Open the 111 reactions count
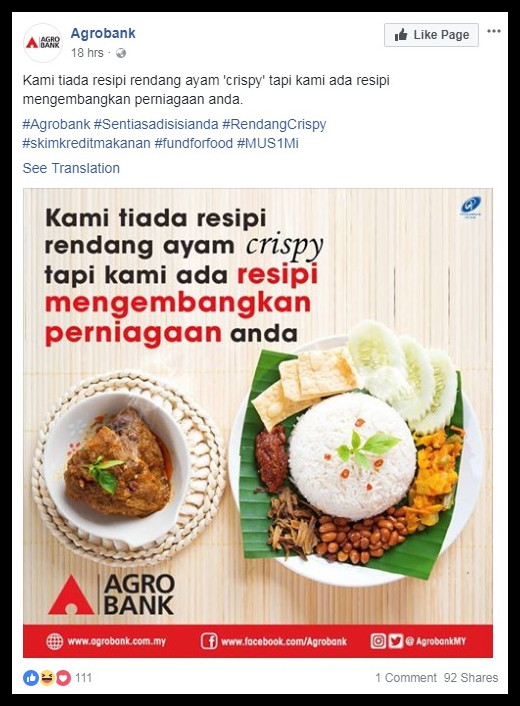This screenshot has width=520, height=706. coord(83,678)
